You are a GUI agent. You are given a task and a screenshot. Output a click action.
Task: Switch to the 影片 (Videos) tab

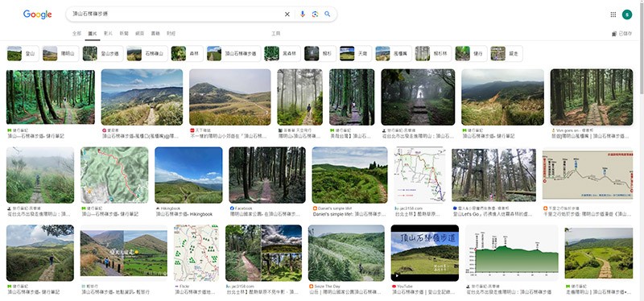click(108, 33)
